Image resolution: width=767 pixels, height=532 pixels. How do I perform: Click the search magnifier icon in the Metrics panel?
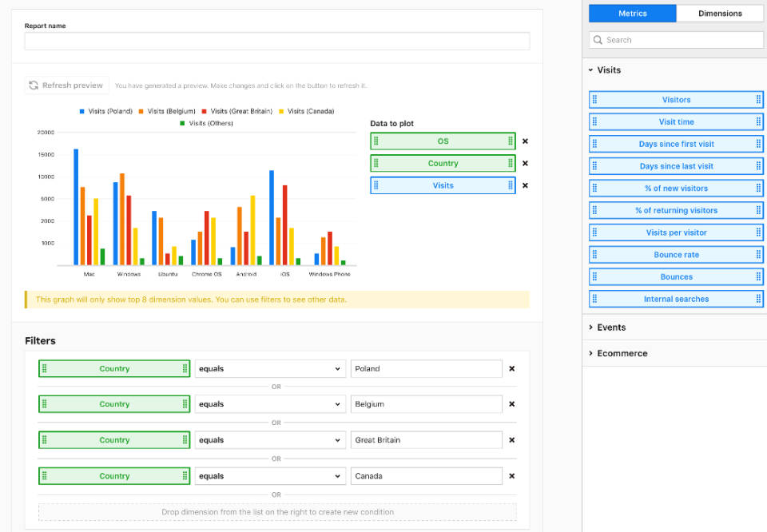coord(597,39)
